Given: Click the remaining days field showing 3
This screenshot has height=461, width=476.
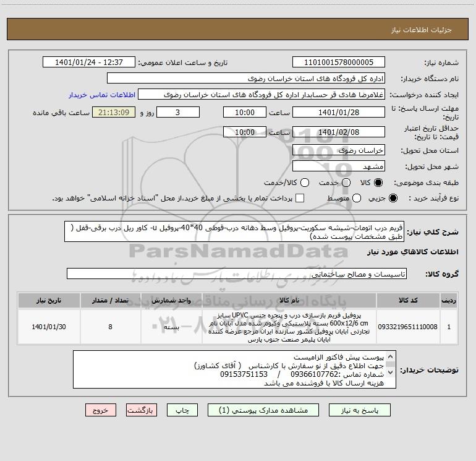Looking at the screenshot, I should 178,113.
